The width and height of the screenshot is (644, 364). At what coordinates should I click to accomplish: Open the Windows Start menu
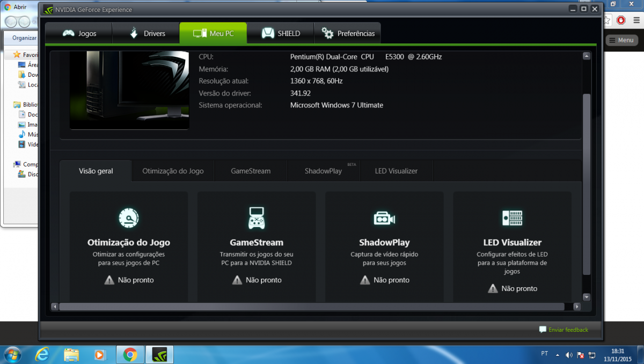[12, 354]
